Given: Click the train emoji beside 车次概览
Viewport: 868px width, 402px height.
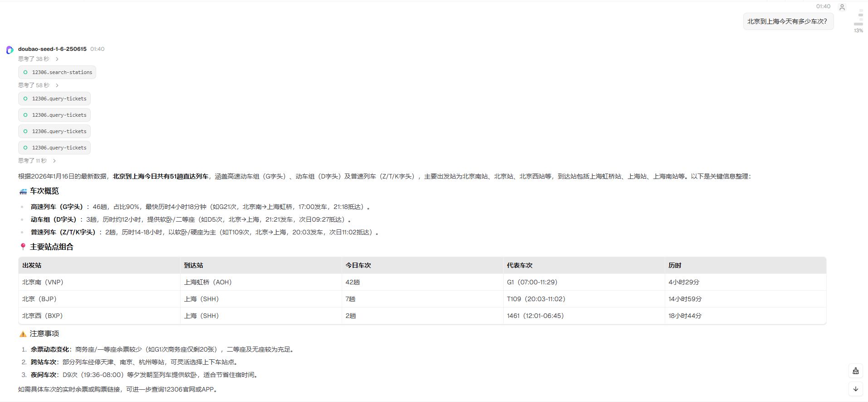Looking at the screenshot, I should click(x=23, y=191).
